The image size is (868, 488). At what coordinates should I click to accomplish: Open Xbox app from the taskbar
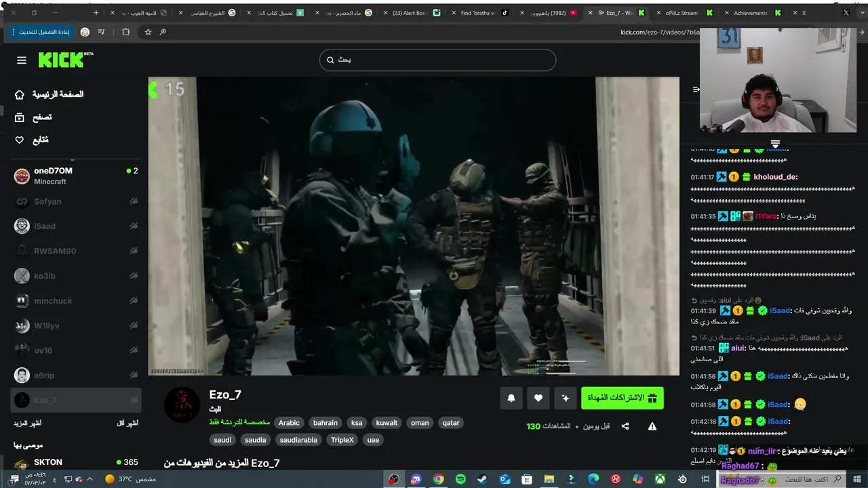pos(660,479)
